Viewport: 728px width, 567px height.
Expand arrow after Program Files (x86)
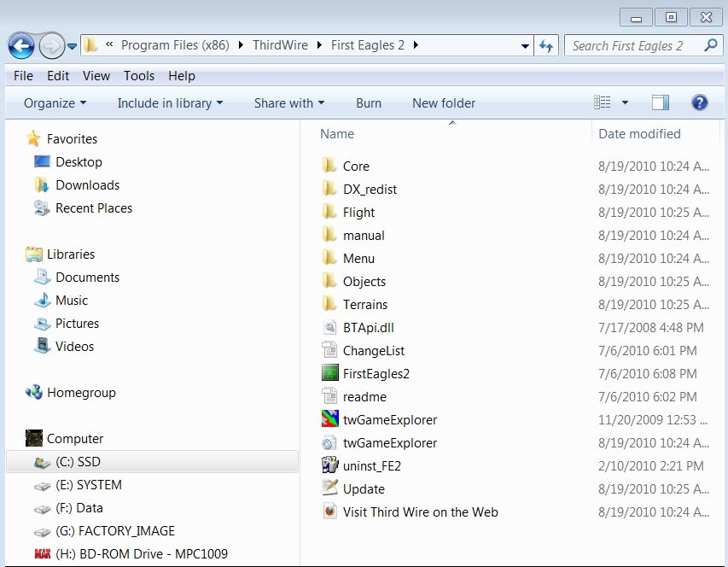(241, 45)
